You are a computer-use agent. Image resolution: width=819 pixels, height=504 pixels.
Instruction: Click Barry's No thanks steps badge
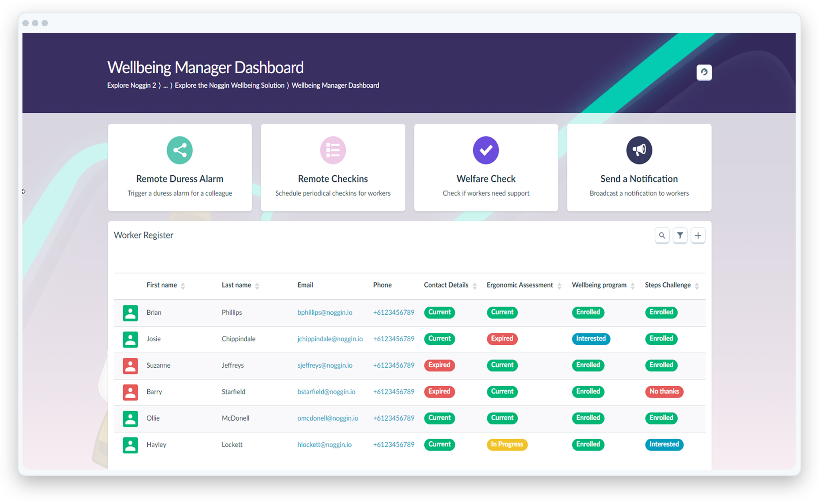click(x=664, y=392)
